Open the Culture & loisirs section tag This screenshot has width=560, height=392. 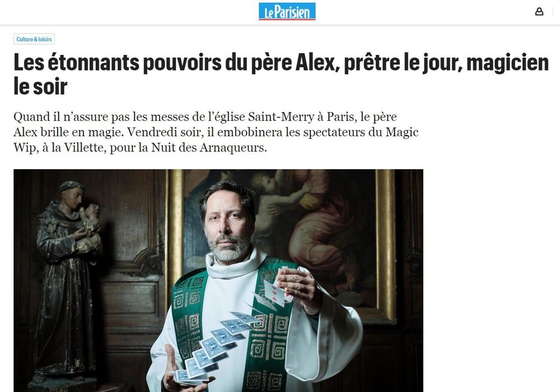click(x=34, y=39)
